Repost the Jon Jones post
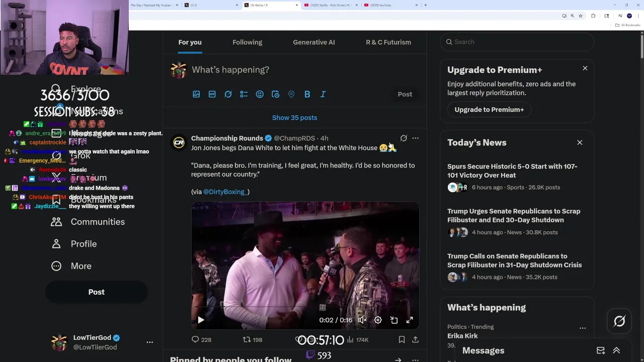This screenshot has width=644, height=362. [x=253, y=340]
